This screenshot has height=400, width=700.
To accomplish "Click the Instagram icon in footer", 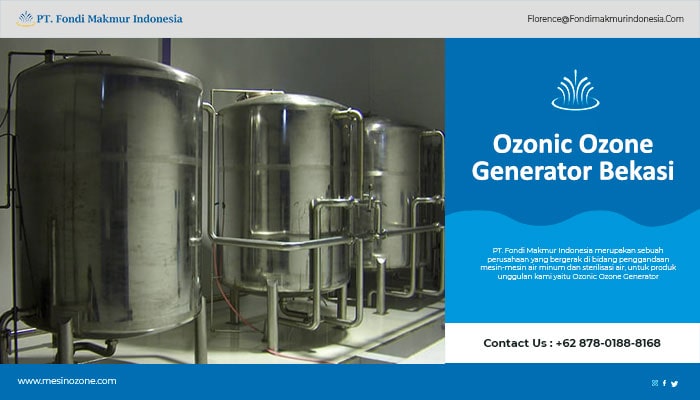I will click(x=655, y=383).
